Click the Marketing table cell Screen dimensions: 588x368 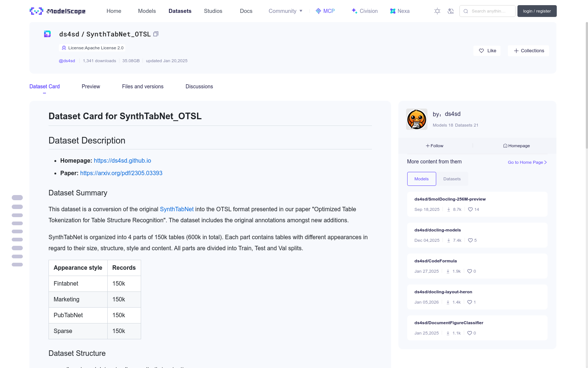point(78,300)
